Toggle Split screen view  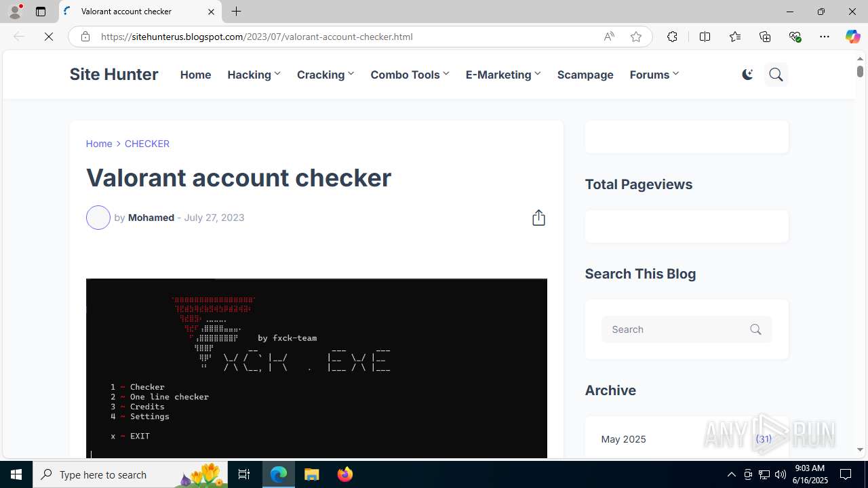click(x=705, y=37)
